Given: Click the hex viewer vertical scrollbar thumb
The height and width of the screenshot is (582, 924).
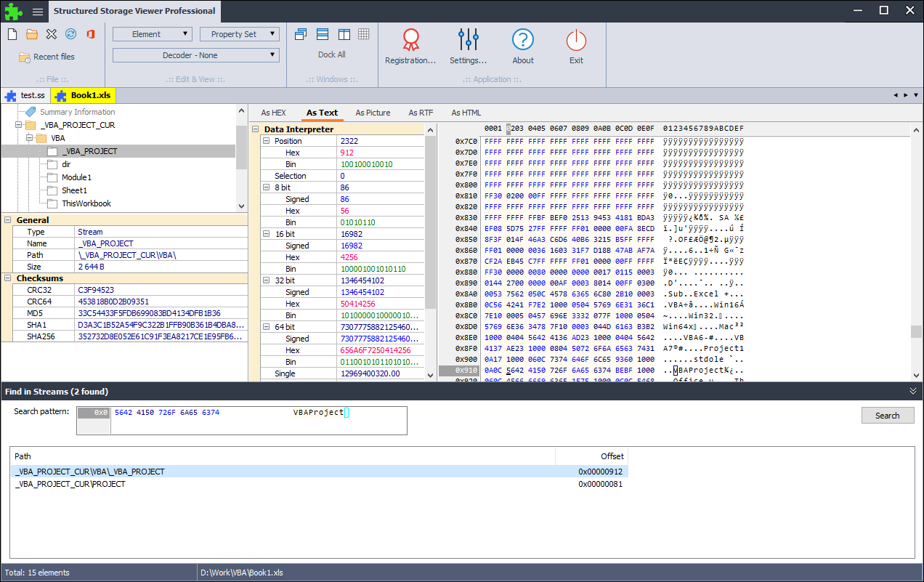Looking at the screenshot, I should pos(917,331).
